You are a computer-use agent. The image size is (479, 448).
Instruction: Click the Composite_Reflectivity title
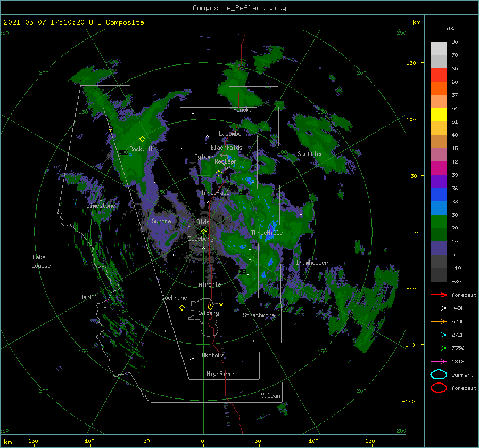240,8
